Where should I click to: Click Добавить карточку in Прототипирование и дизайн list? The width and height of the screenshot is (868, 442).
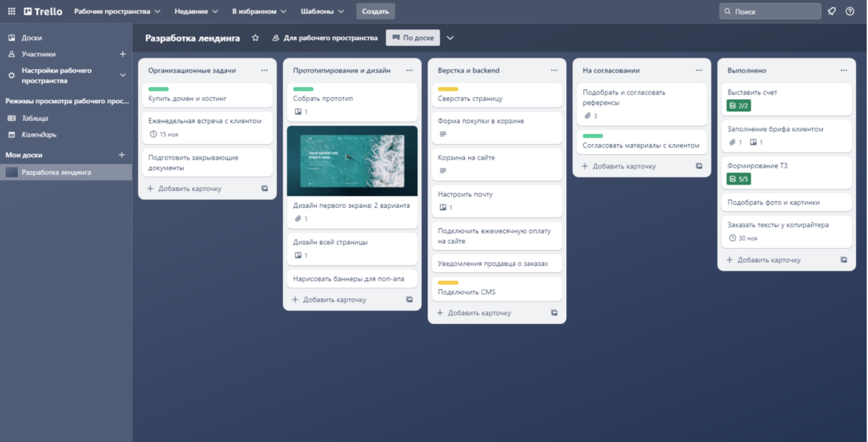point(334,300)
